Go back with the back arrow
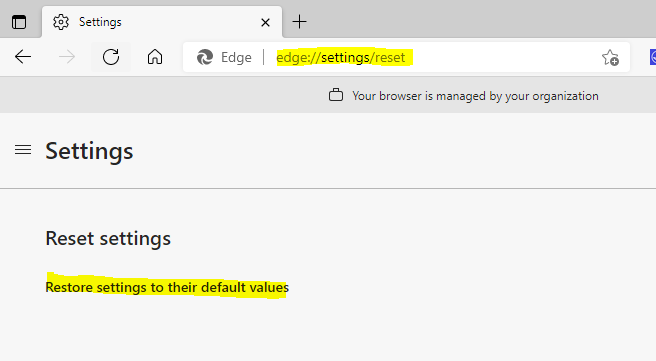656x361 pixels. [23, 56]
